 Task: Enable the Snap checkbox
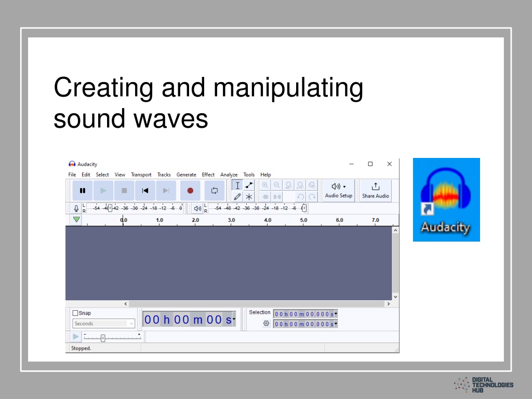pyautogui.click(x=75, y=313)
